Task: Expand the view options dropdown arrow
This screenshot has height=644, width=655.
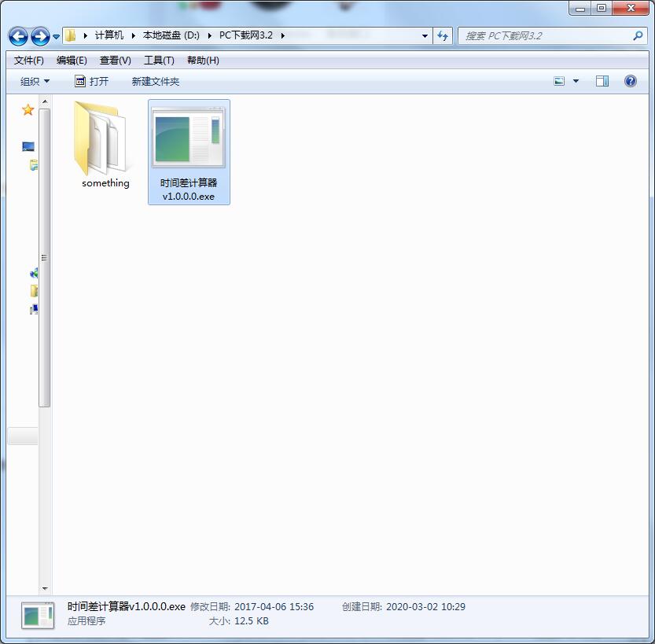Action: pyautogui.click(x=576, y=81)
